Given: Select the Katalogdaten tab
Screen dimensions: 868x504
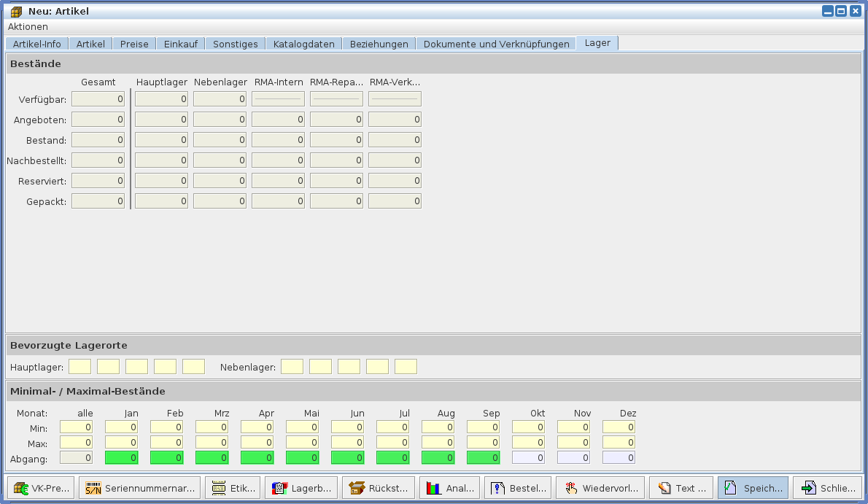Looking at the screenshot, I should (303, 44).
